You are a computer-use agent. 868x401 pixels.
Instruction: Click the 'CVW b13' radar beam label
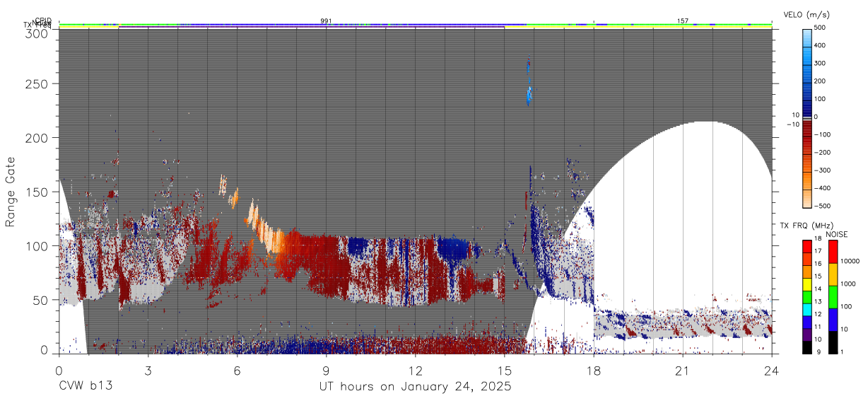(x=85, y=387)
